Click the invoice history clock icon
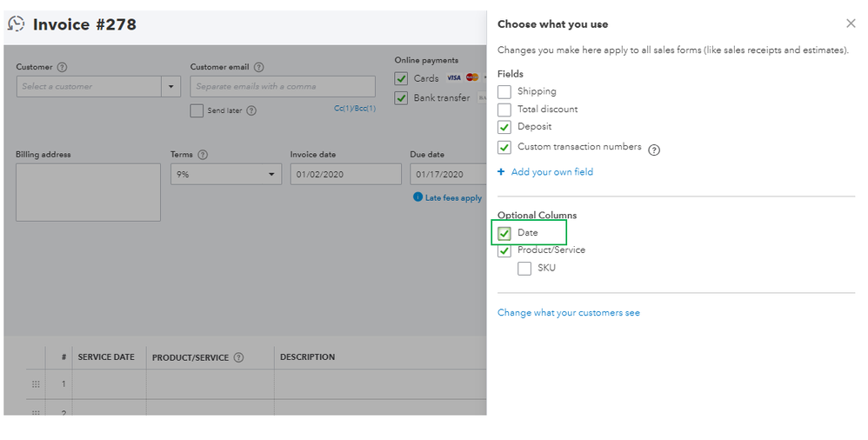Screen dimensions: 868x440 pyautogui.click(x=16, y=24)
